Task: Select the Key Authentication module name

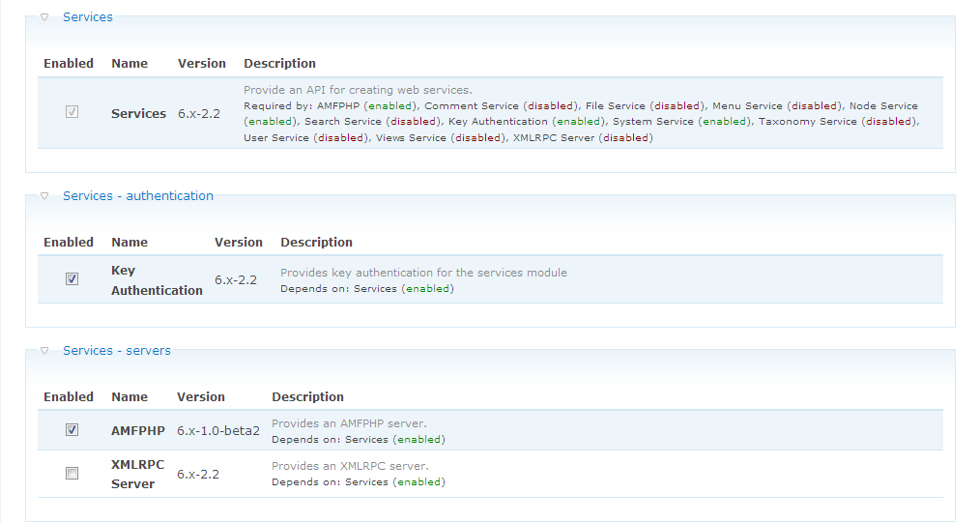Action: [157, 280]
